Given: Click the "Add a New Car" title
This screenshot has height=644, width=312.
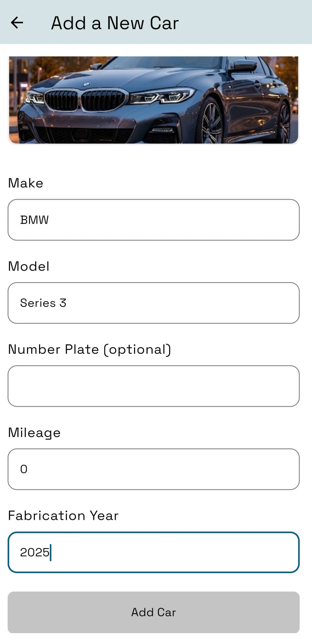Looking at the screenshot, I should (x=115, y=23).
